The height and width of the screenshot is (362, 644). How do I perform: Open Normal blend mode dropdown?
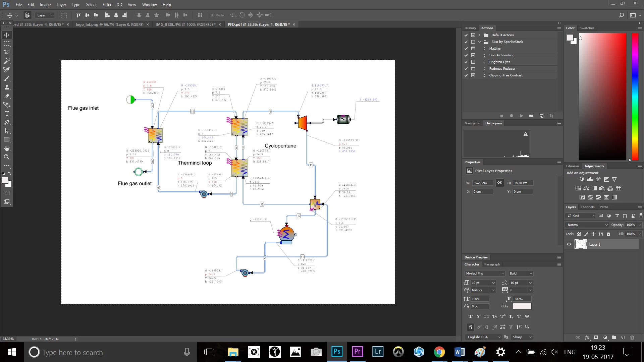[587, 225]
